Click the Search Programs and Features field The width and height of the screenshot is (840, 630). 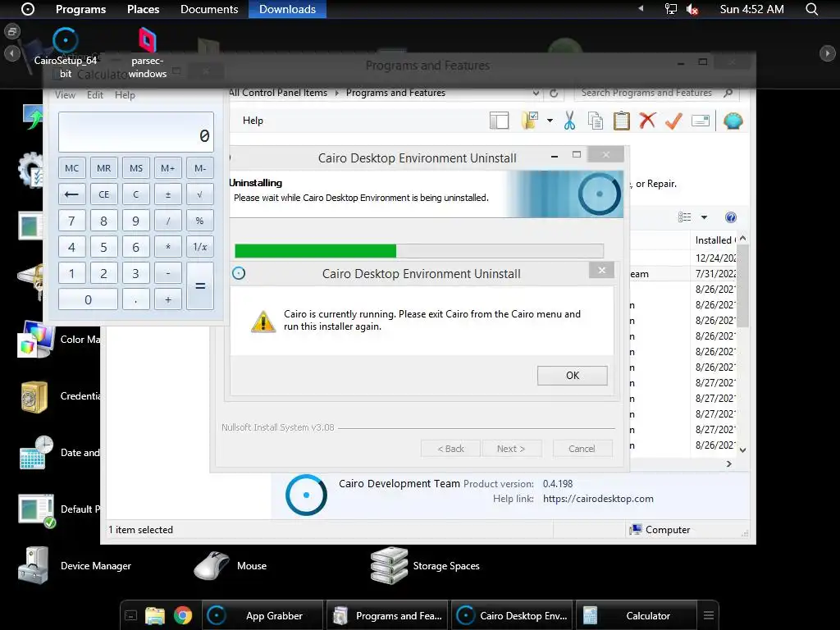(x=656, y=94)
